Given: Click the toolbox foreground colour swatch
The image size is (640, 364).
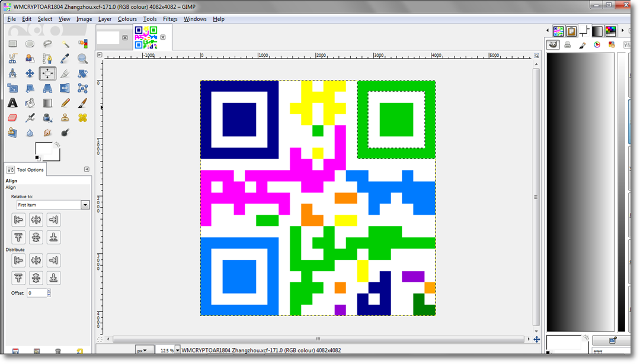Looking at the screenshot, I should 44,149.
